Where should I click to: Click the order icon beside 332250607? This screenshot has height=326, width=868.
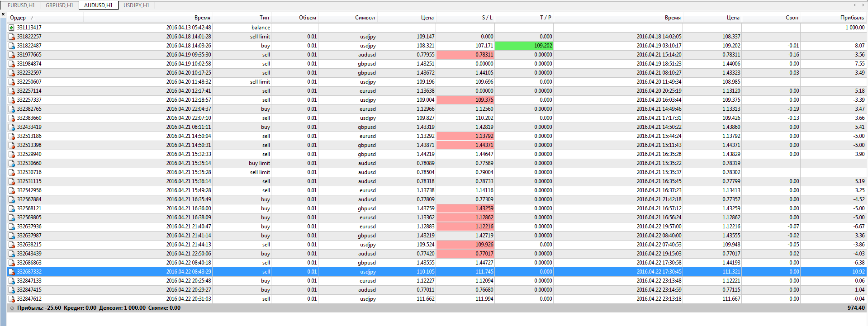click(12, 82)
